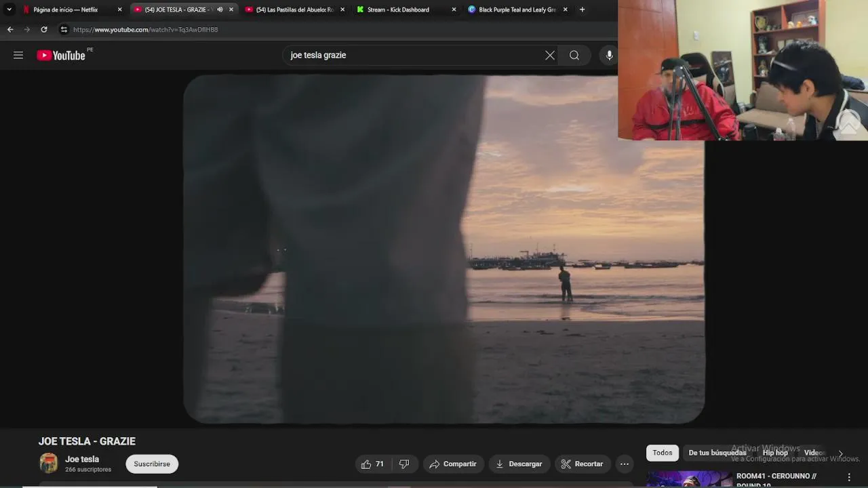Viewport: 868px width, 488px height.
Task: Pause the video by clicking the player
Action: [x=444, y=249]
